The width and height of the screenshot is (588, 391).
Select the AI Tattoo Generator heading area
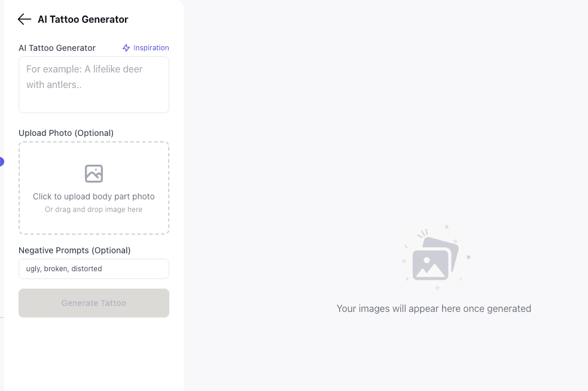tap(83, 19)
